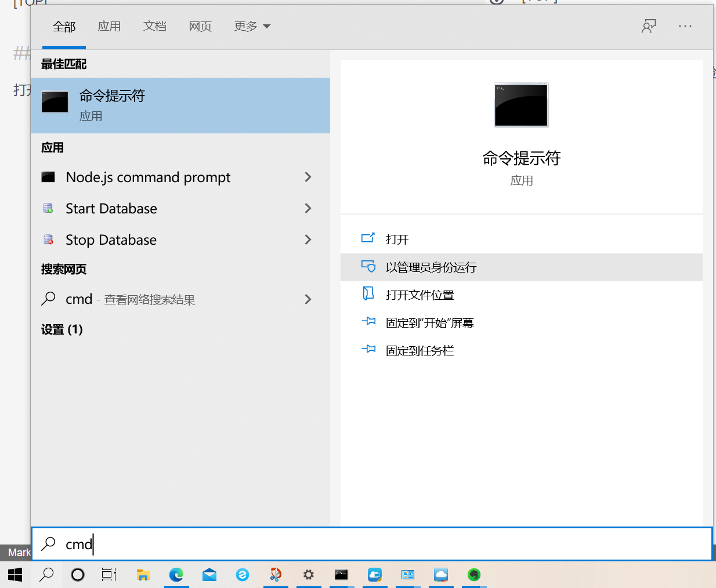Switch to the 应用 filter tab
This screenshot has width=716, height=588.
coord(109,27)
